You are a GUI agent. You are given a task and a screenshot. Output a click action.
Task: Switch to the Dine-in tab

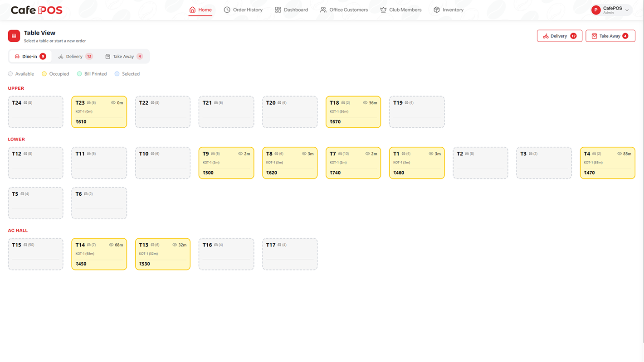[30, 57]
